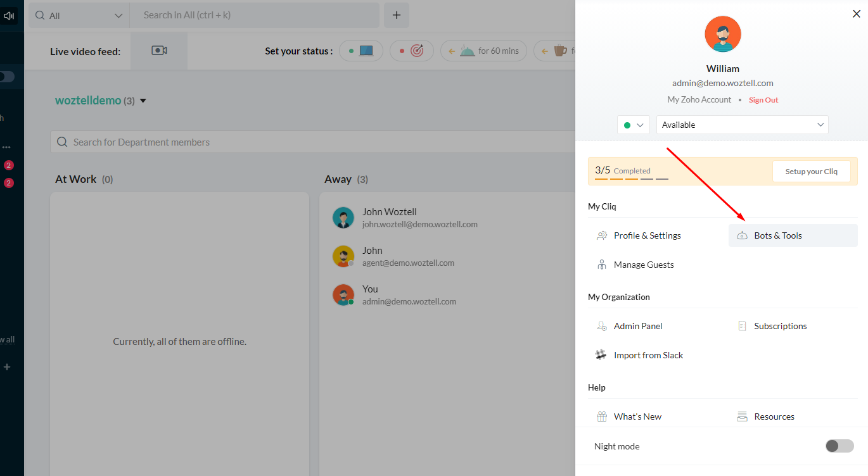This screenshot has height=476, width=868.
Task: Click the At Work (0) column header
Action: (x=84, y=179)
